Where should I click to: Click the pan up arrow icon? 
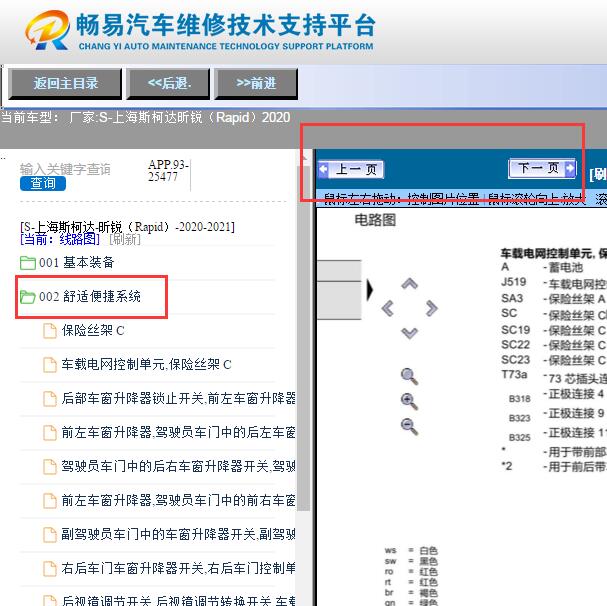(410, 284)
